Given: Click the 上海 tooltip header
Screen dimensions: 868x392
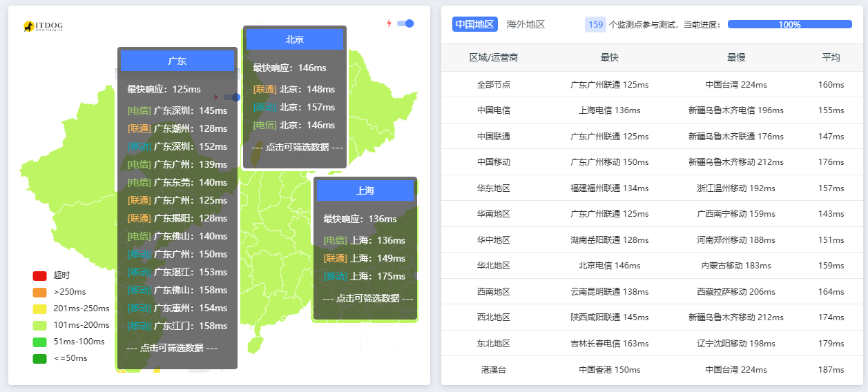Looking at the screenshot, I should (x=365, y=190).
